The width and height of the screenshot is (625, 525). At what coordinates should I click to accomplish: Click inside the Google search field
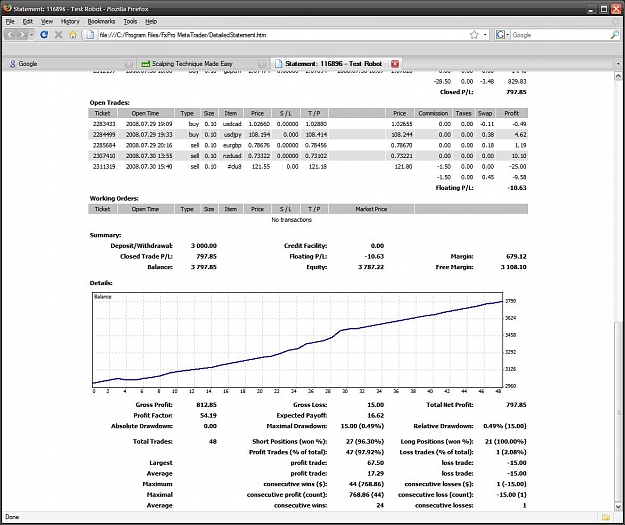coord(560,35)
